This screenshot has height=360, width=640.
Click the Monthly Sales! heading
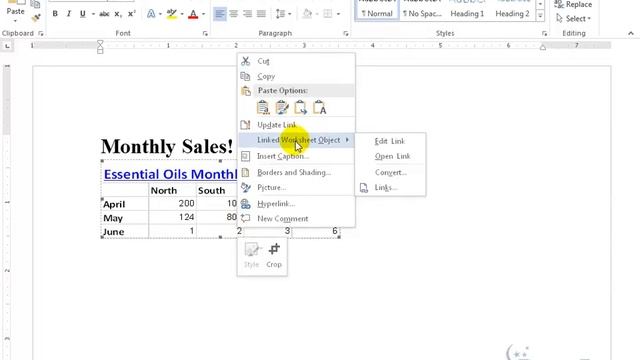coord(167,147)
